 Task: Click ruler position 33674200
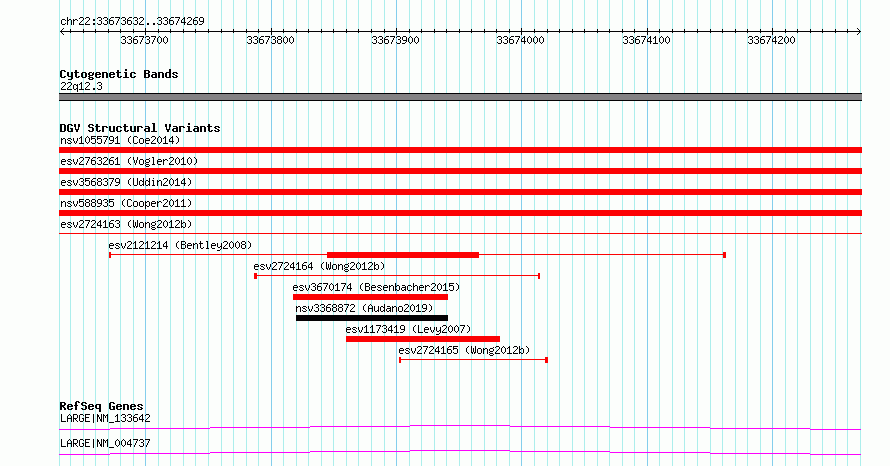(771, 40)
